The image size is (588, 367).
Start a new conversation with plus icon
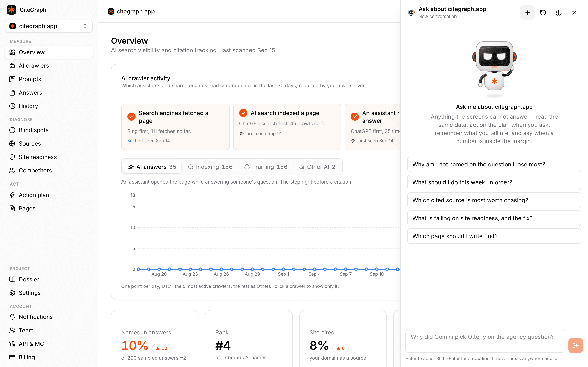[x=527, y=13]
